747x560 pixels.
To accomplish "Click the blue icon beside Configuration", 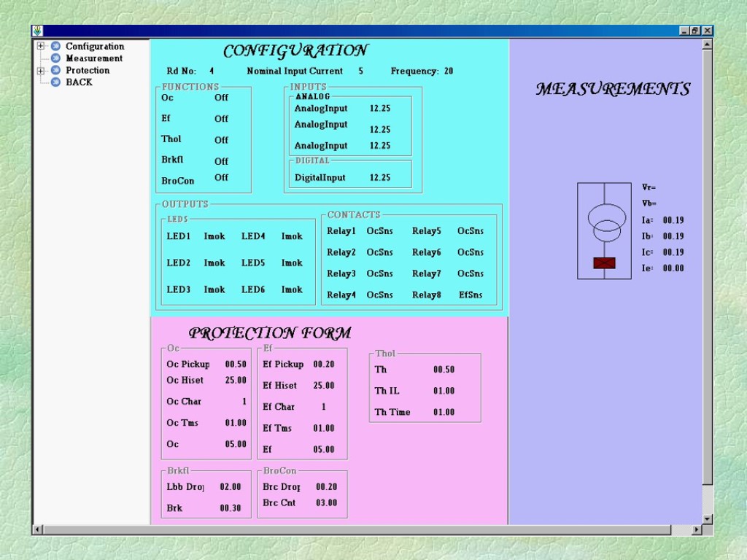I will [x=55, y=46].
